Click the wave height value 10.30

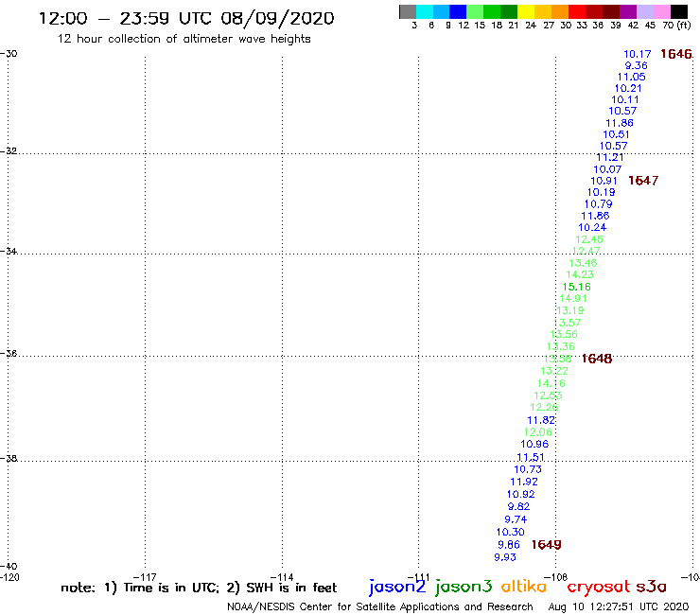[x=510, y=533]
